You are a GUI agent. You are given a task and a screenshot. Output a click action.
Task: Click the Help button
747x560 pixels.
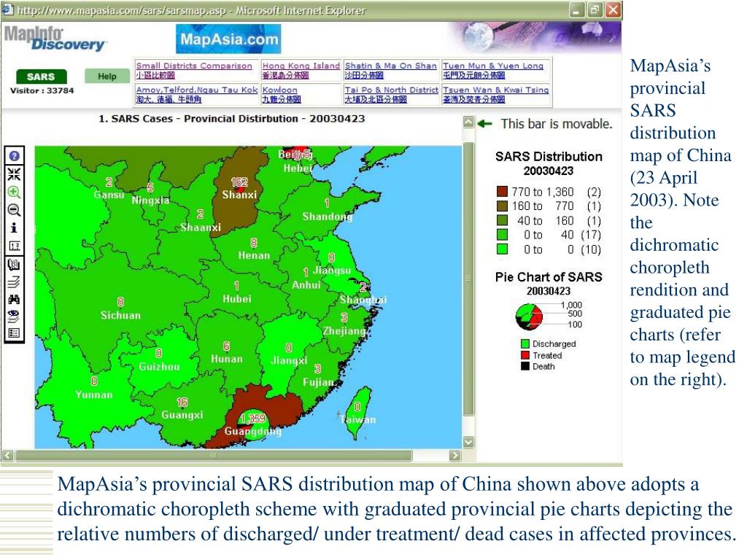(x=107, y=76)
